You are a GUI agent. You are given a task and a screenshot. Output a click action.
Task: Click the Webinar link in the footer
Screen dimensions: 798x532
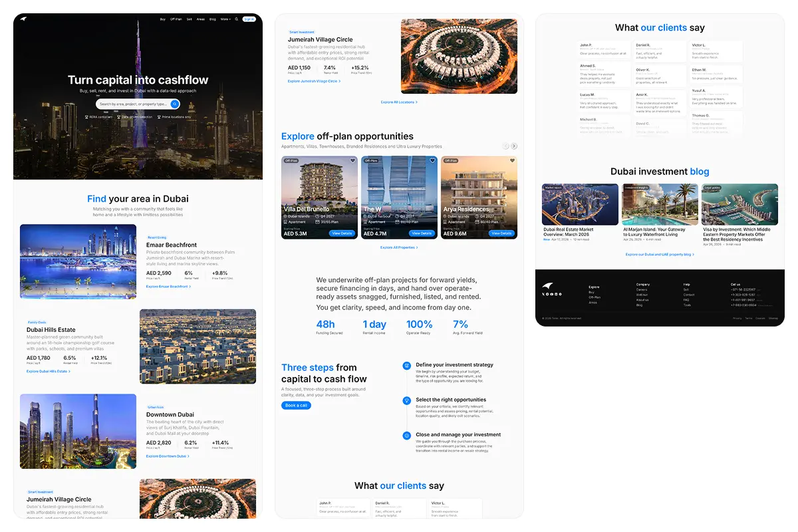tap(642, 295)
